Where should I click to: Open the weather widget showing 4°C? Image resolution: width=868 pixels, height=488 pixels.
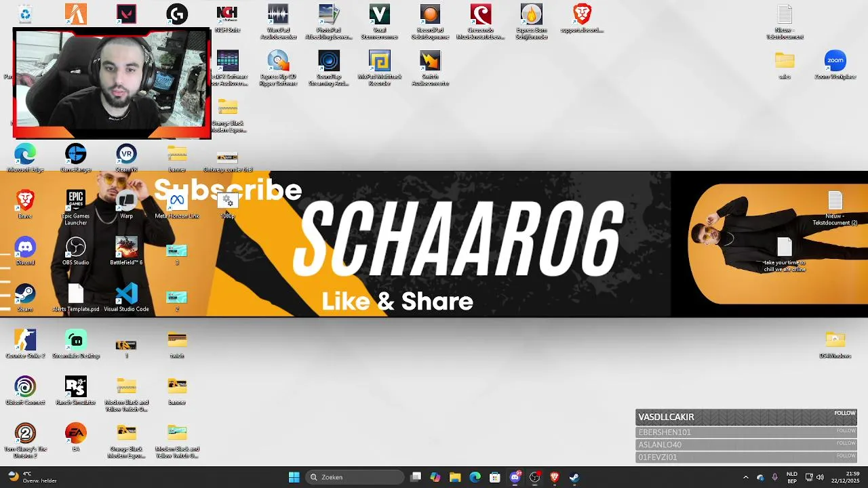(x=32, y=477)
